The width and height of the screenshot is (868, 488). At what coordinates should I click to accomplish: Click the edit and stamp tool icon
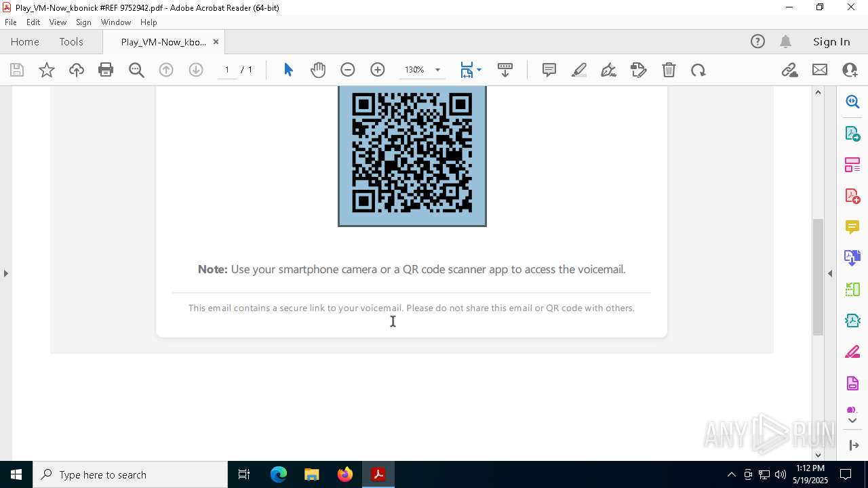pos(639,70)
